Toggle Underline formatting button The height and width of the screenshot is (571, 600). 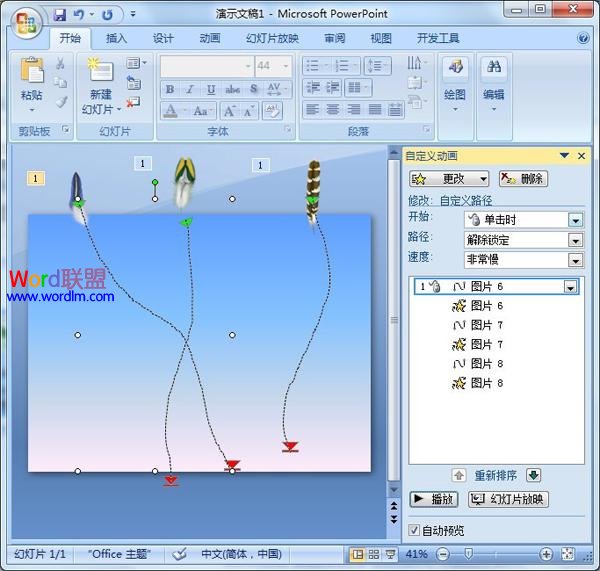pyautogui.click(x=211, y=90)
